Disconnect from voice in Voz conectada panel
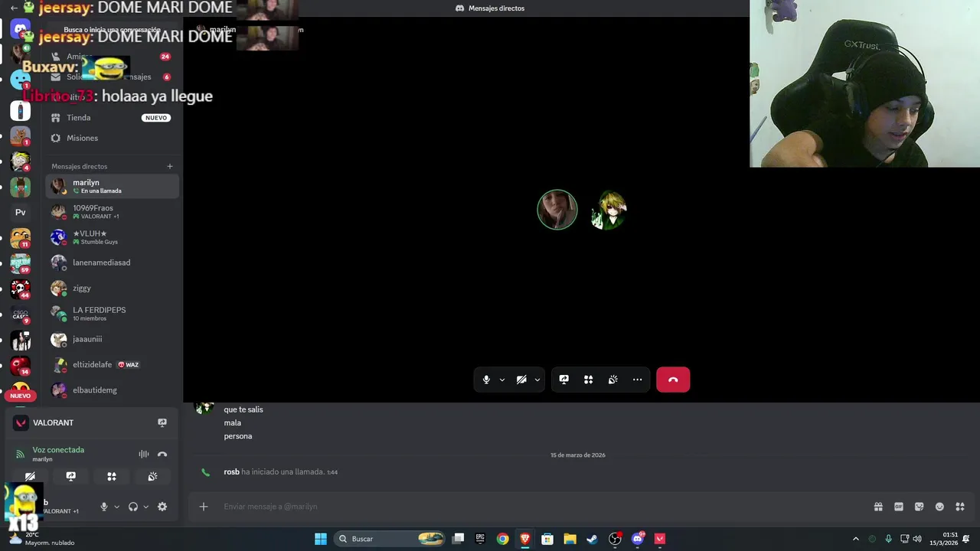This screenshot has width=980, height=551. (x=162, y=454)
